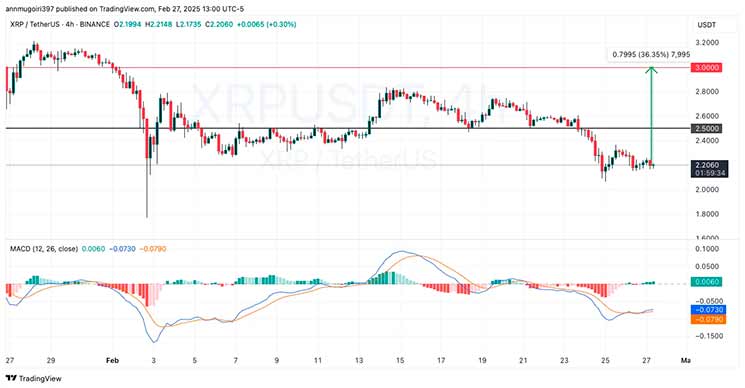Click the green MACD histogram value 0.0060 label
The width and height of the screenshot is (745, 388).
click(x=706, y=282)
